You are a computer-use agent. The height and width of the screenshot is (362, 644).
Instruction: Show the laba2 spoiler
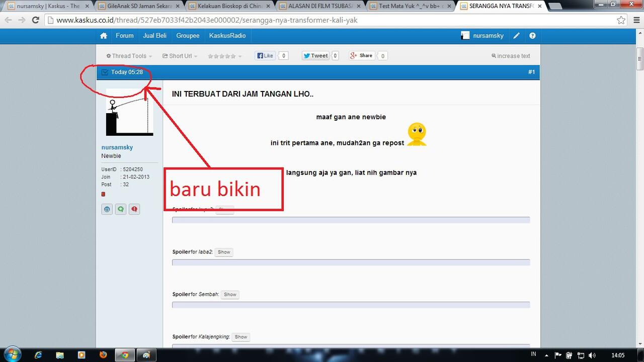coord(224,252)
